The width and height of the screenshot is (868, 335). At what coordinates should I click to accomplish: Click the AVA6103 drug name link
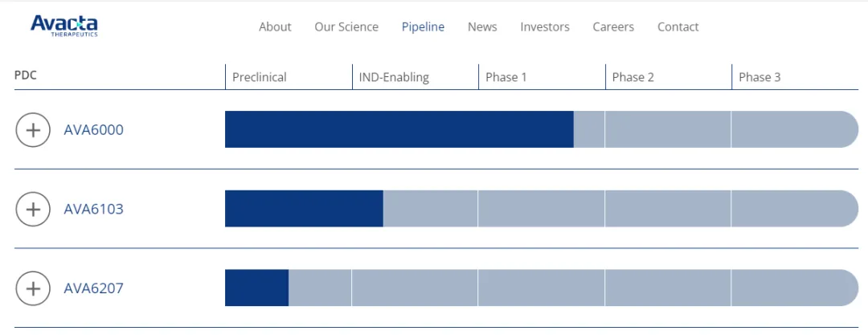tap(94, 210)
